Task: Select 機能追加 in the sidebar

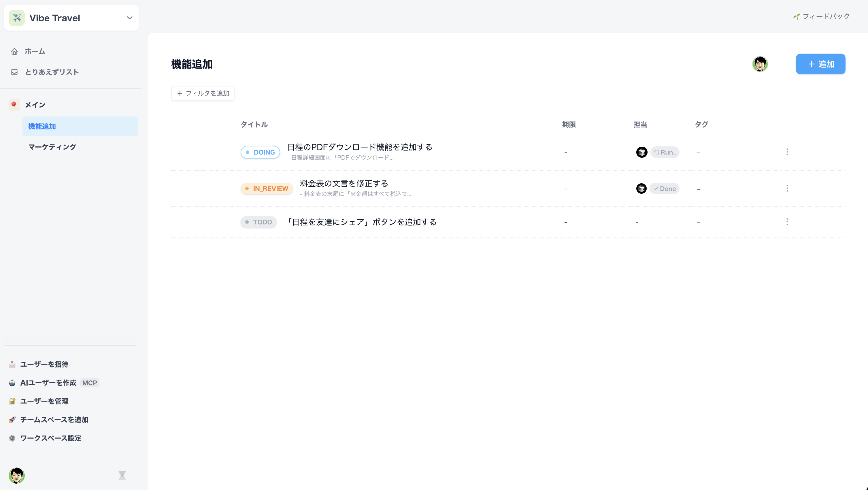Action: click(42, 126)
